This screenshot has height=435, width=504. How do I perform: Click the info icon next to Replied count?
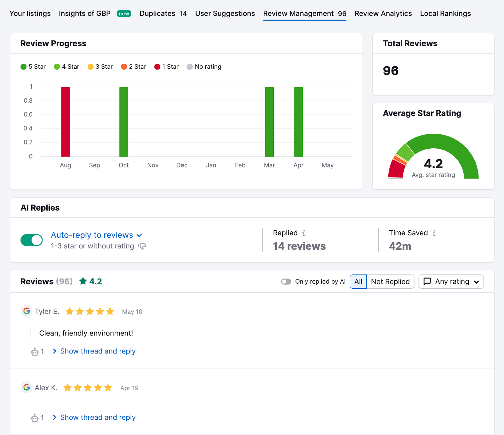coord(304,233)
